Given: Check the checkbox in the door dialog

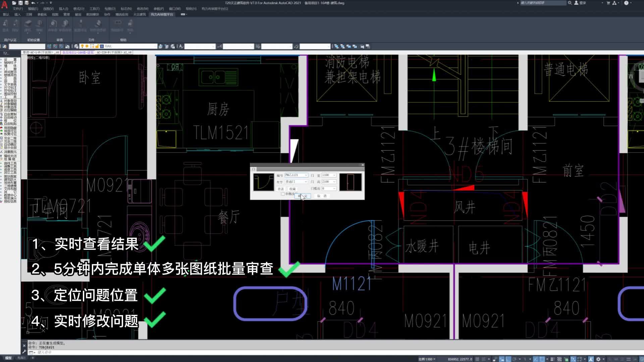Looking at the screenshot, I should tap(283, 194).
